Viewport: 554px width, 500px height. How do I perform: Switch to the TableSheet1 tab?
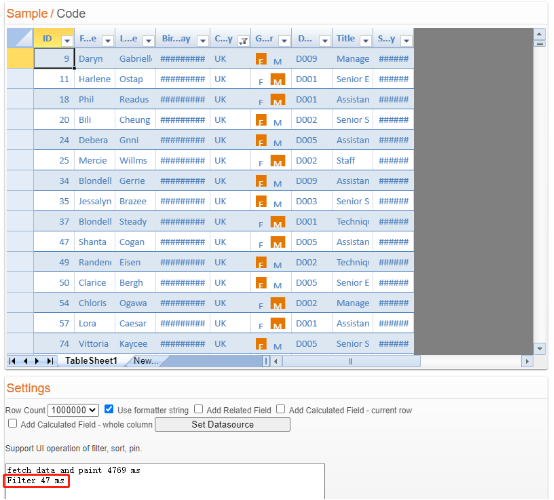(91, 361)
